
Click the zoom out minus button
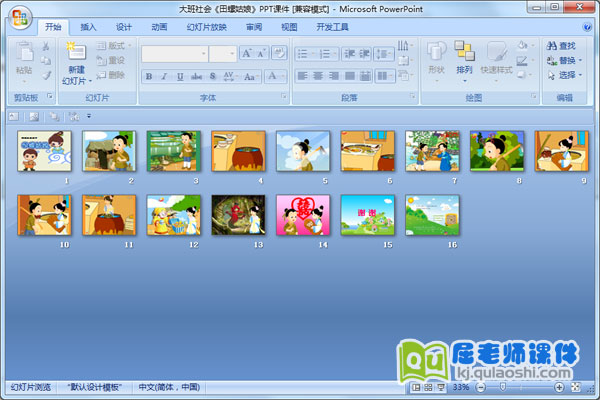[480, 387]
